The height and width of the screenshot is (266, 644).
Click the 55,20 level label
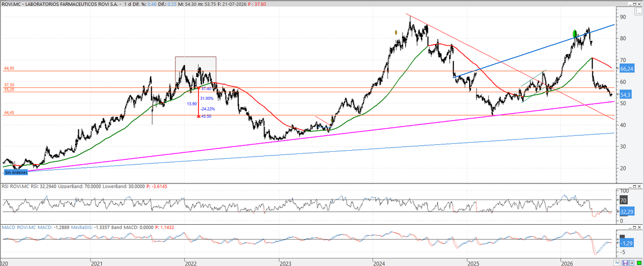[x=9, y=90]
